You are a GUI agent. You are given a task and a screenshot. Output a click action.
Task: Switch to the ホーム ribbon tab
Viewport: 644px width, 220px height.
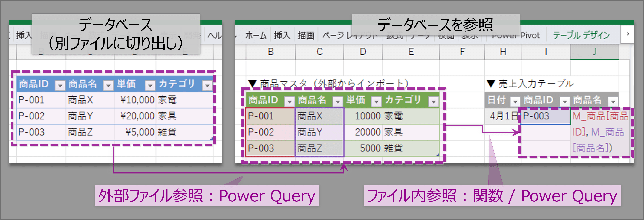256,35
